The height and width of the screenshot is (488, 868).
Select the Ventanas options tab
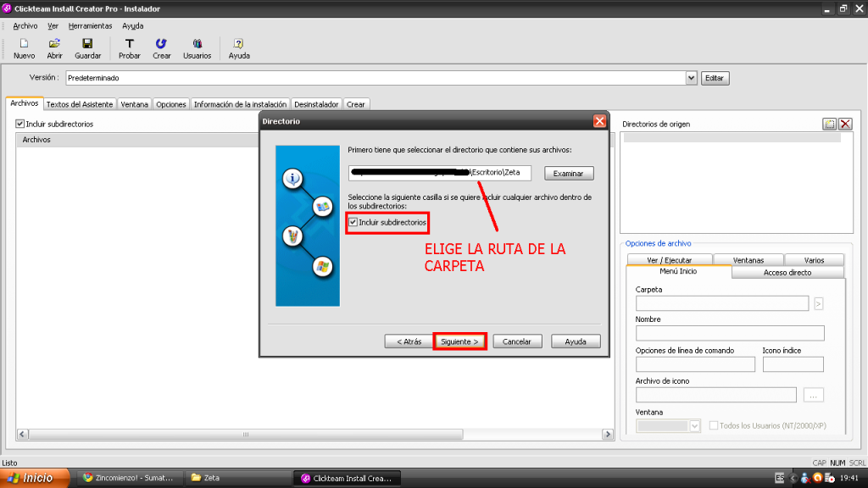[x=748, y=260]
